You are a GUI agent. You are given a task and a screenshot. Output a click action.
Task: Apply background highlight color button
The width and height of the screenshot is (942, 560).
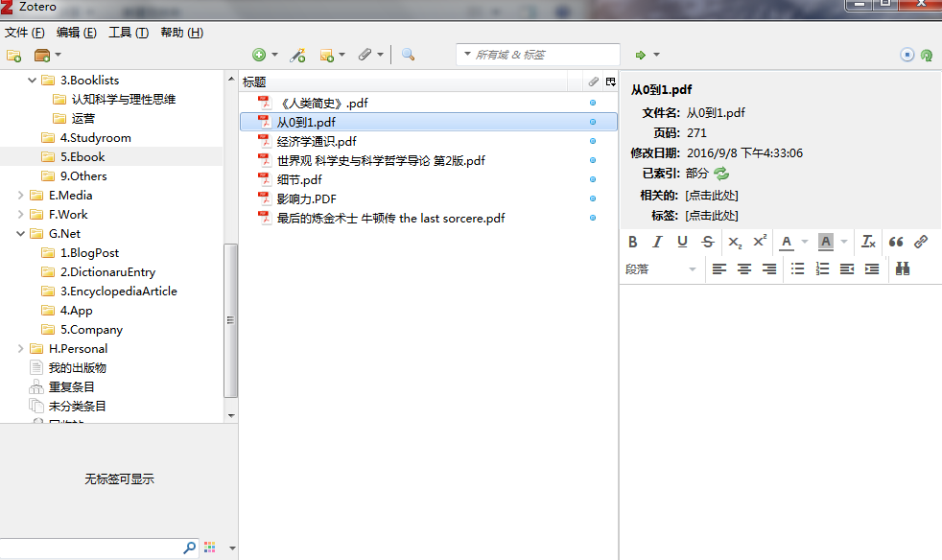tap(826, 242)
